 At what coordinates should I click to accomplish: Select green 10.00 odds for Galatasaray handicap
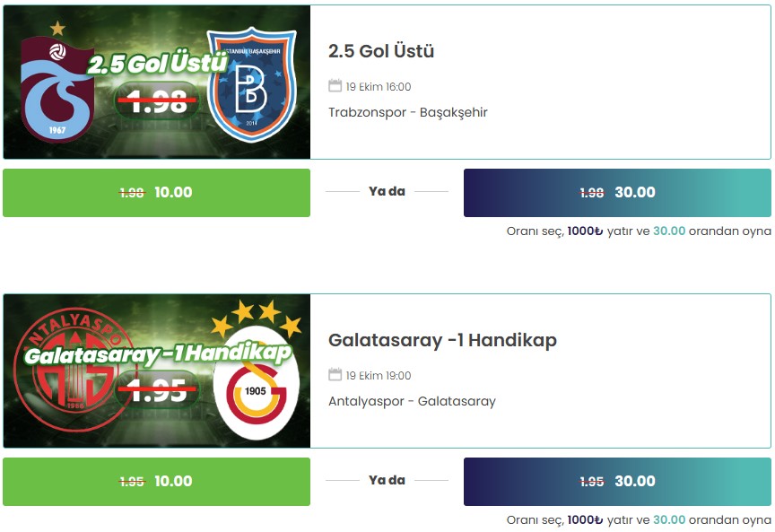157,481
